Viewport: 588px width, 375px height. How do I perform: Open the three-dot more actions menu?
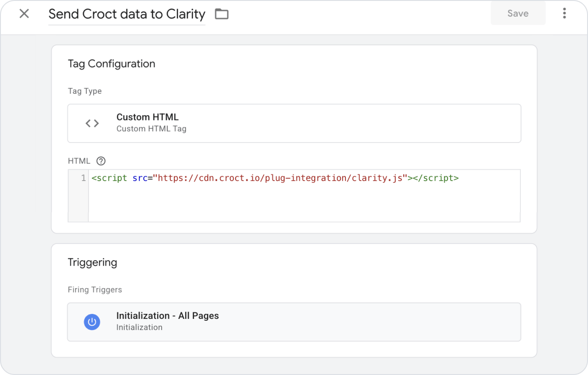pos(565,13)
